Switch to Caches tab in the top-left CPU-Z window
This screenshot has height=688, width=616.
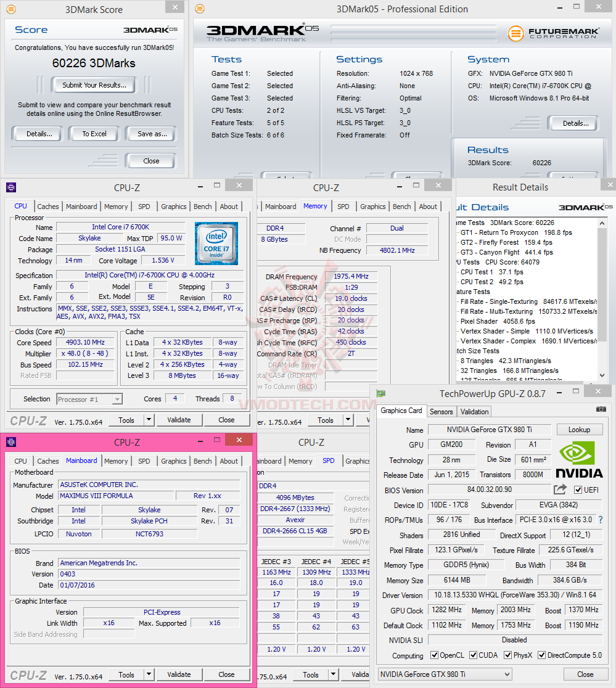tap(48, 207)
